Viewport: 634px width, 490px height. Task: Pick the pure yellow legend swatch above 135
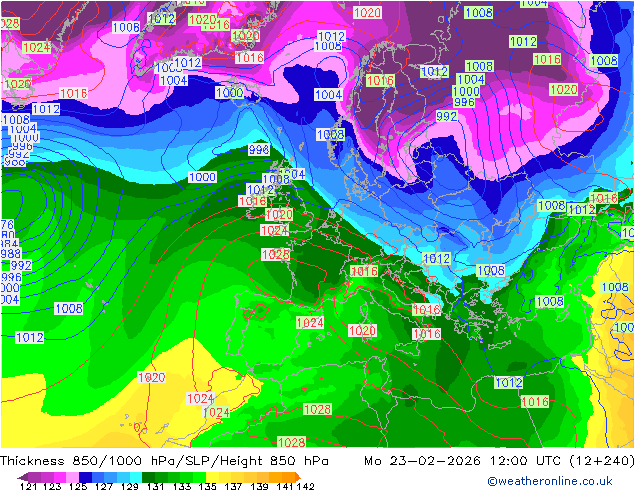(212, 477)
